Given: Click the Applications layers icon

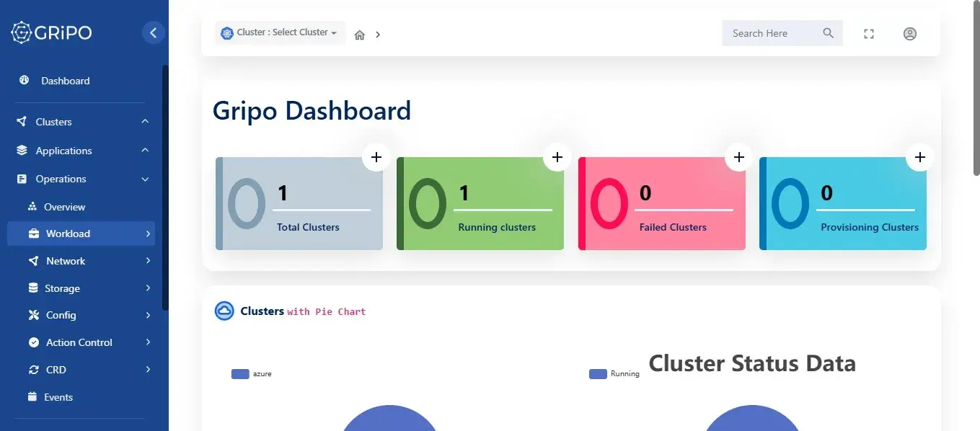Looking at the screenshot, I should coord(22,151).
